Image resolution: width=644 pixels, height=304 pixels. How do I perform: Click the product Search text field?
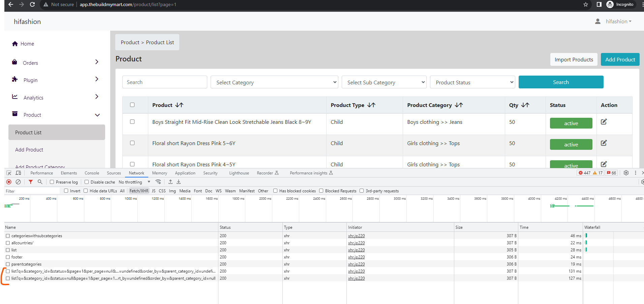click(165, 82)
